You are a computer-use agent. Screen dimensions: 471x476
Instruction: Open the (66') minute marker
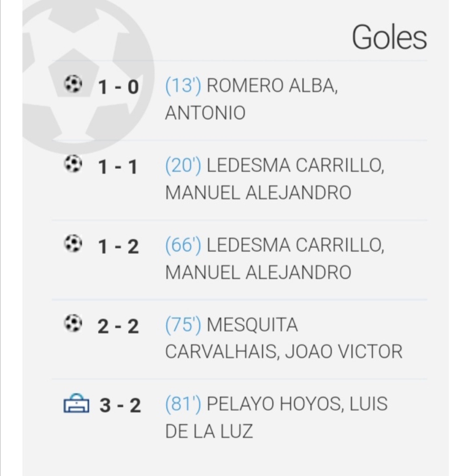183,245
